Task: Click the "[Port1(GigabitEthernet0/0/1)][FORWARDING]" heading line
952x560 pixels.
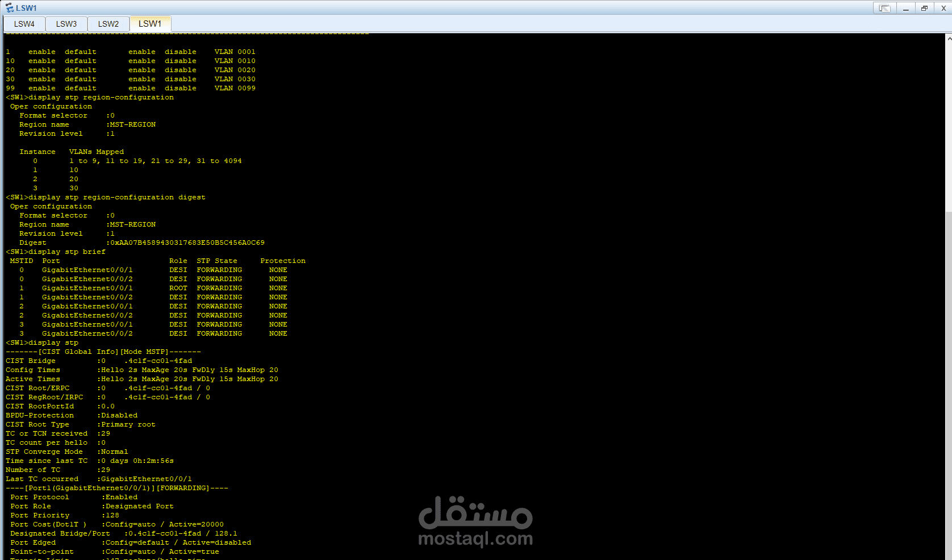Action: click(117, 488)
